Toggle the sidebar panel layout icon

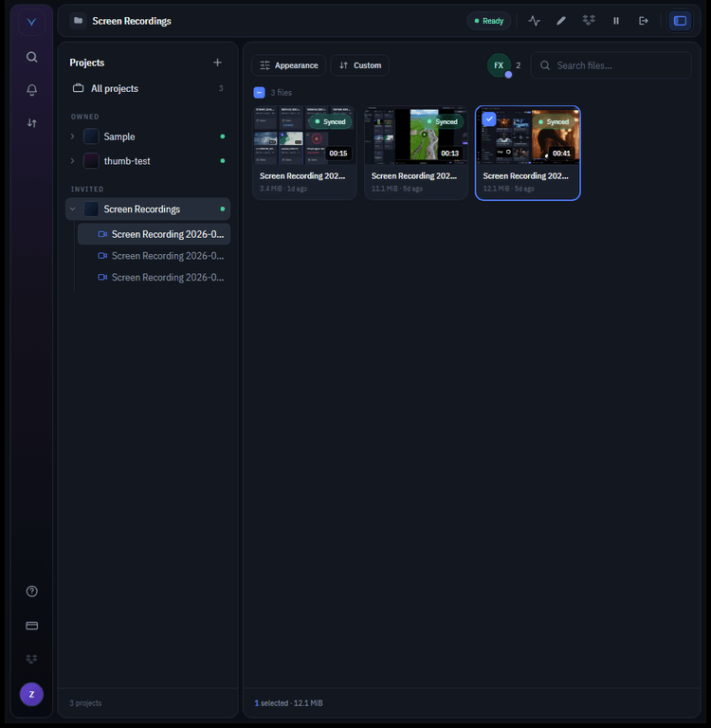pos(680,21)
